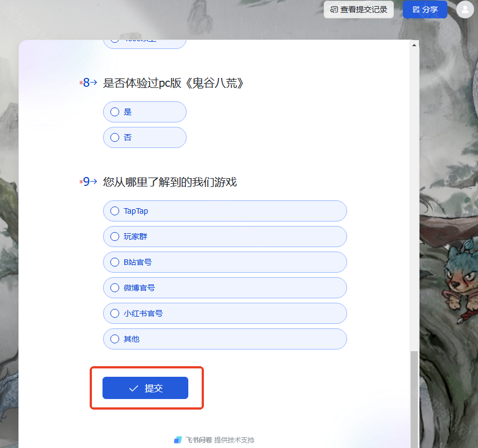
Task: Click the user avatar icon
Action: (465, 9)
